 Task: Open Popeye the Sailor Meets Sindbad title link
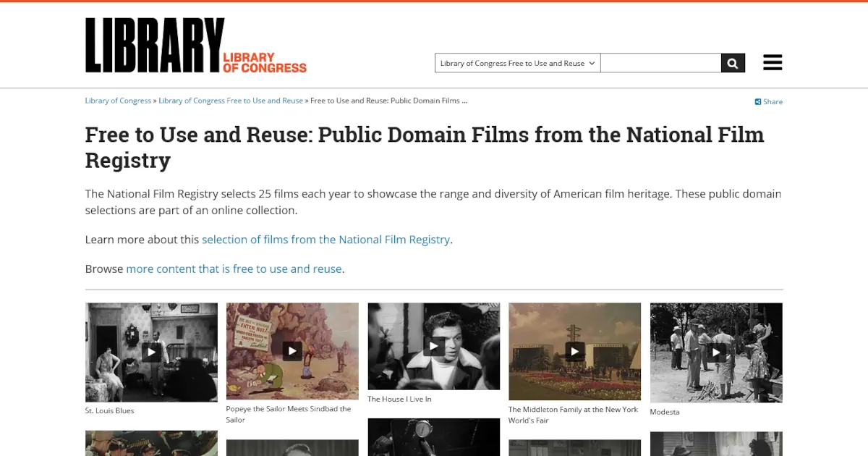[289, 414]
